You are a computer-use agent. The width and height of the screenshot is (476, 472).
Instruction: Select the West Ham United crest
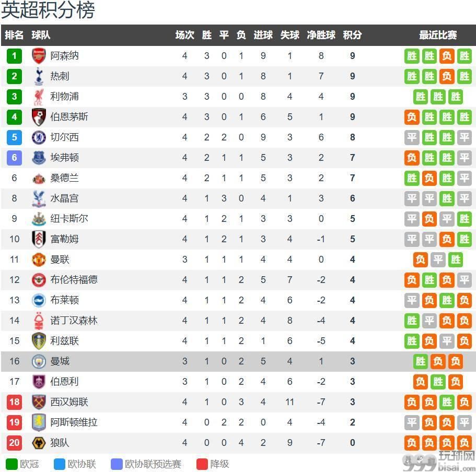(39, 402)
